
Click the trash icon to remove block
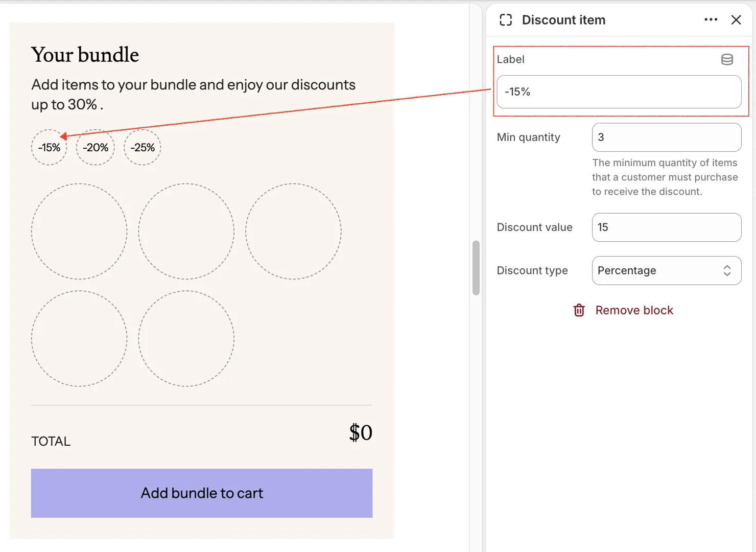click(x=579, y=310)
